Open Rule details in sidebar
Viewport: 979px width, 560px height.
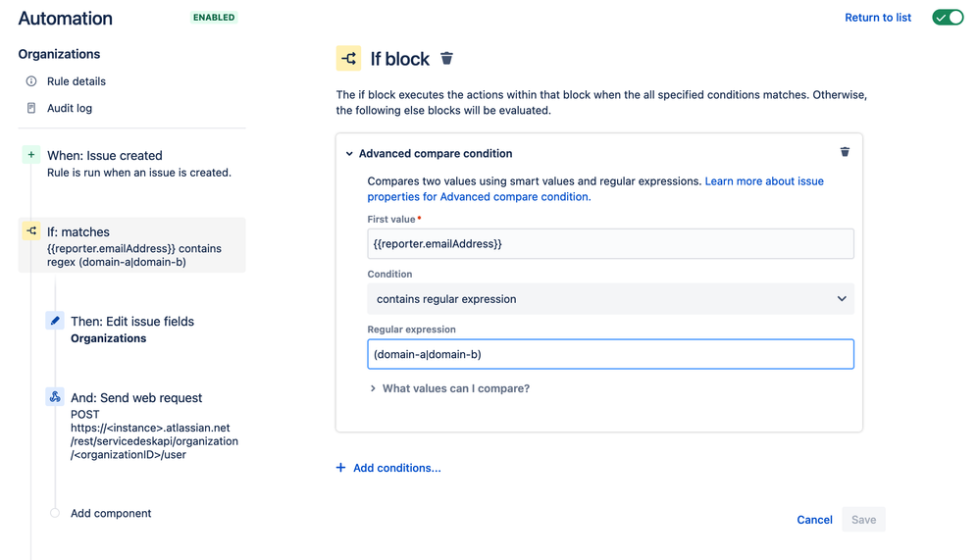point(77,81)
